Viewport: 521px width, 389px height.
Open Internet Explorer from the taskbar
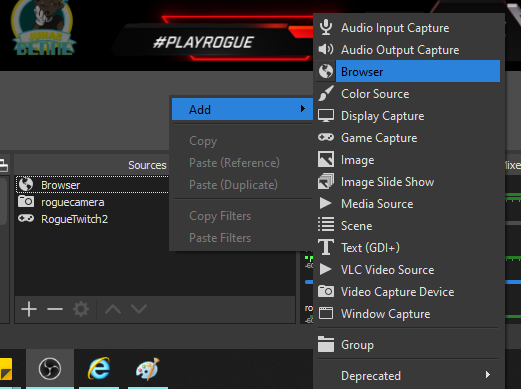coord(99,369)
